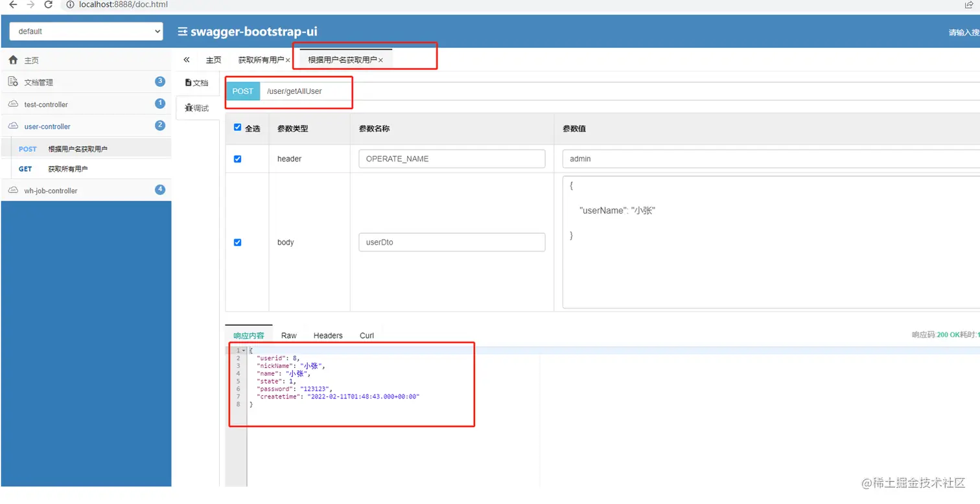Reload the page in the browser
The image size is (980, 504).
tap(49, 5)
